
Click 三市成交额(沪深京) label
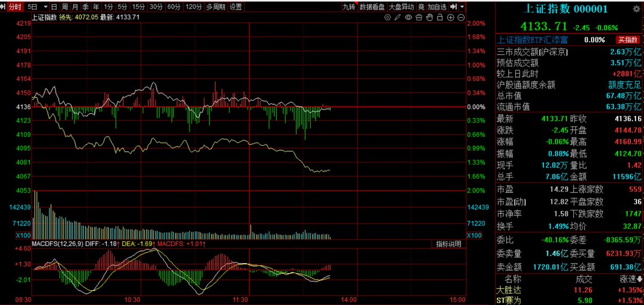pyautogui.click(x=532, y=53)
